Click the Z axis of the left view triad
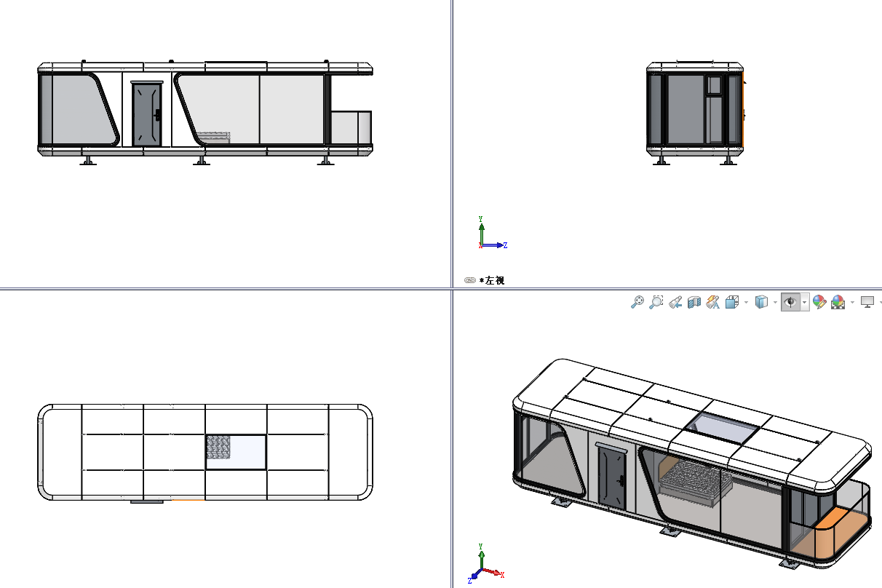 coord(495,245)
